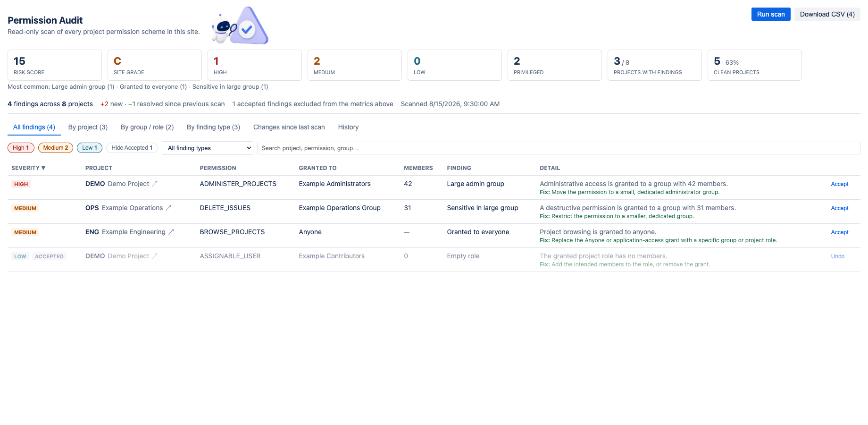Click BROWSE_PROJECTS permission cell
The width and height of the screenshot is (868, 425).
point(232,232)
